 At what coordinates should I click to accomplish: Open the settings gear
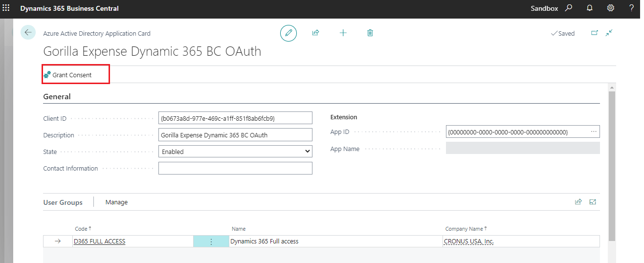610,8
